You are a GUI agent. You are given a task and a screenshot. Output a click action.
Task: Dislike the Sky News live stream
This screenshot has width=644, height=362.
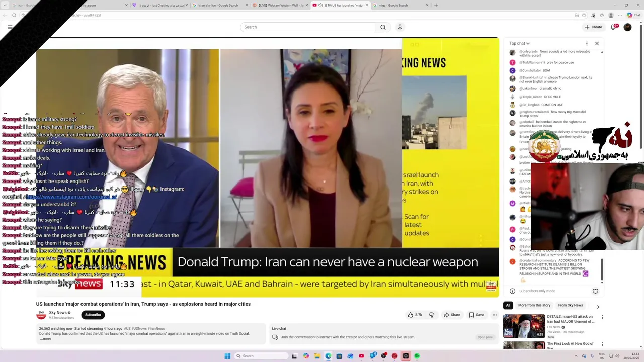tap(431, 315)
